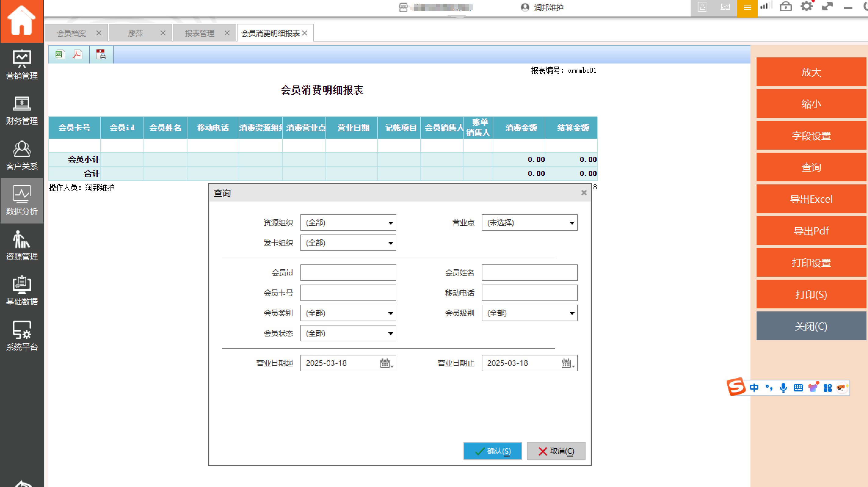Open 系统平台 in the sidebar

(22, 336)
